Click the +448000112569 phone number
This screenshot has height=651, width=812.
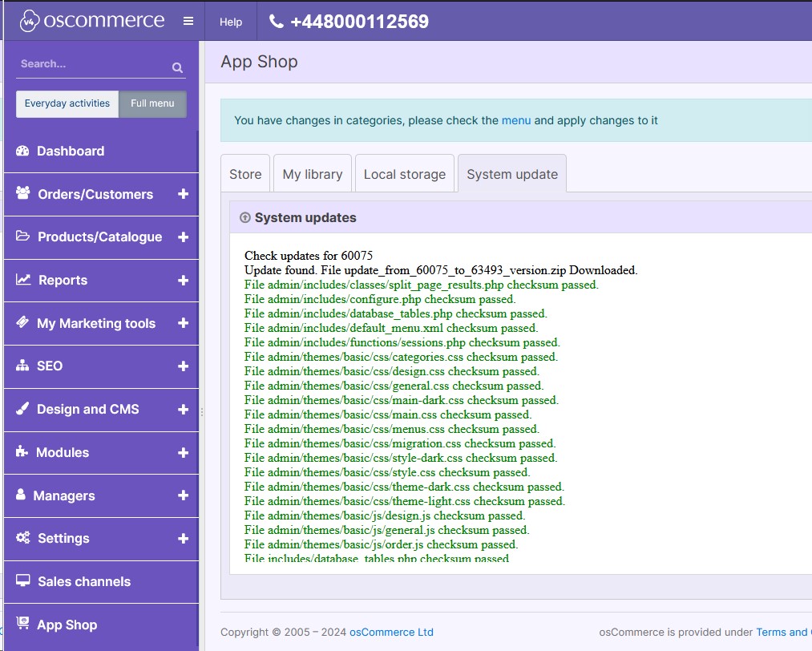click(359, 21)
